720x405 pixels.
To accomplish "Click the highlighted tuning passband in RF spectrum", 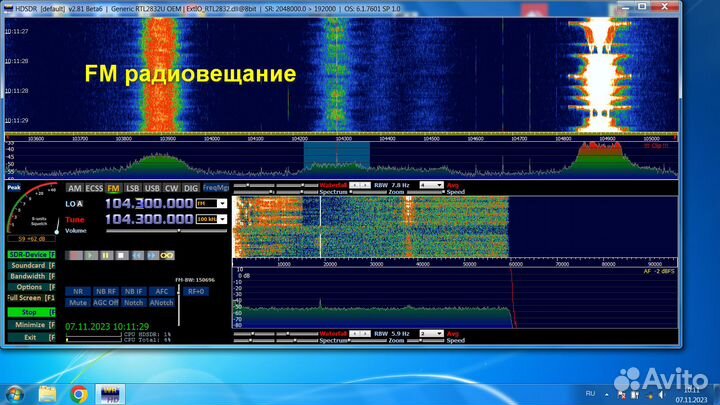I will tap(337, 155).
